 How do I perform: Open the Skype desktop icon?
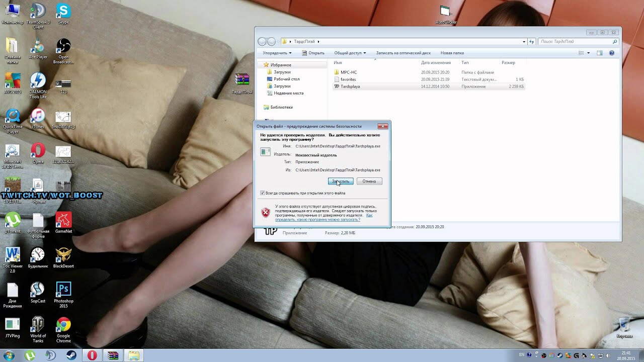[x=63, y=14]
